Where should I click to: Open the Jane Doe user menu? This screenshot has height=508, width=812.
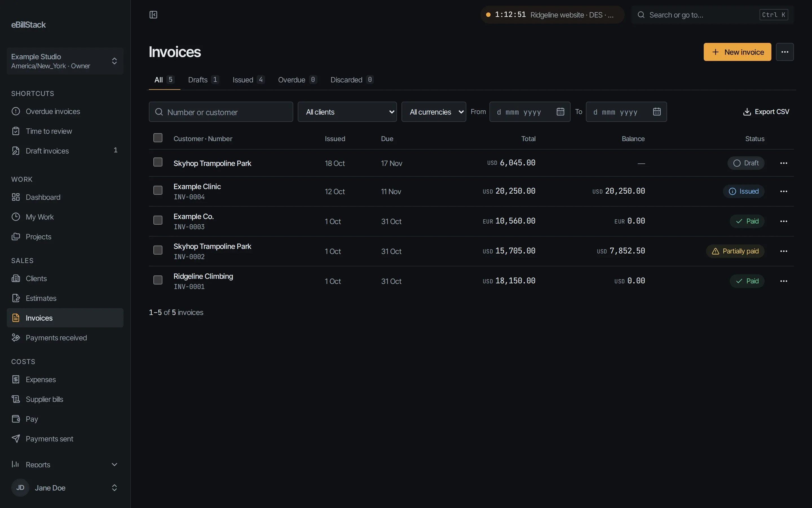point(65,488)
